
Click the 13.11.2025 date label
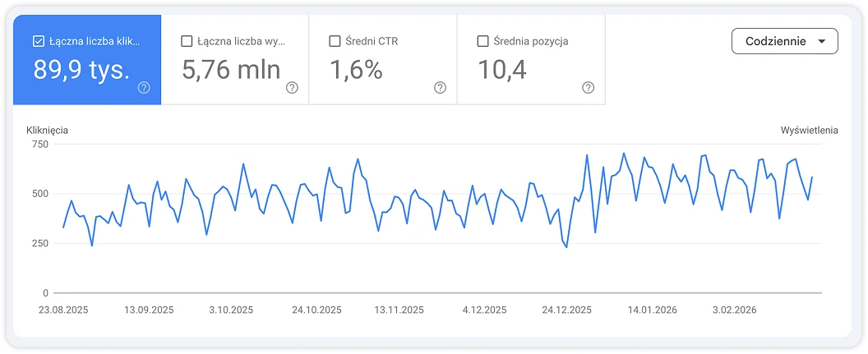pos(399,310)
